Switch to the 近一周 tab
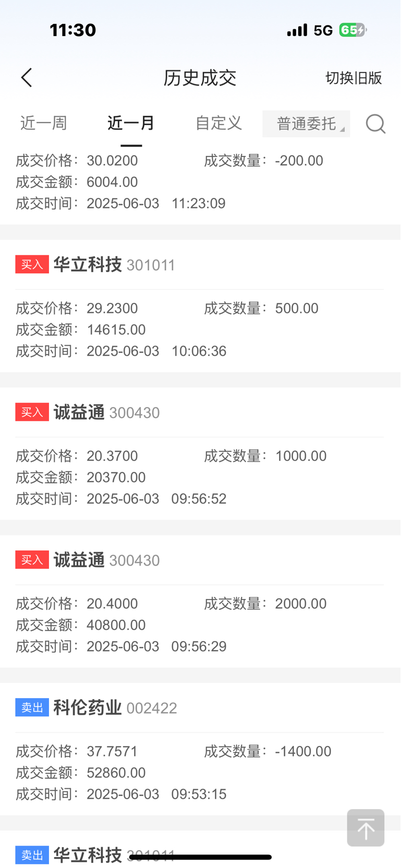 (x=44, y=123)
